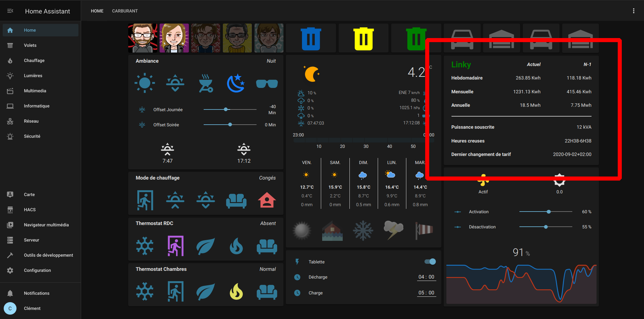Select purple door icon in Thermostat RDC
The image size is (644, 319).
click(x=175, y=246)
